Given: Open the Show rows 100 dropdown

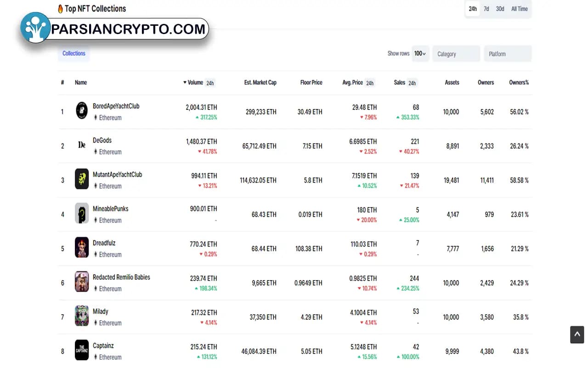Looking at the screenshot, I should click(x=420, y=53).
